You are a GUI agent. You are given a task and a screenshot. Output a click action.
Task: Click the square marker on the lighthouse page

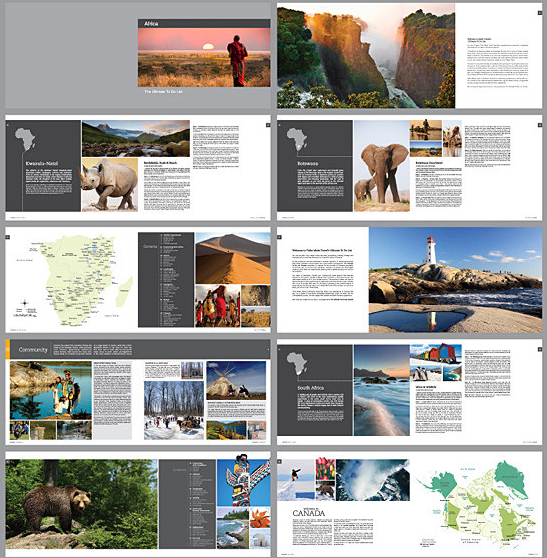(x=279, y=237)
